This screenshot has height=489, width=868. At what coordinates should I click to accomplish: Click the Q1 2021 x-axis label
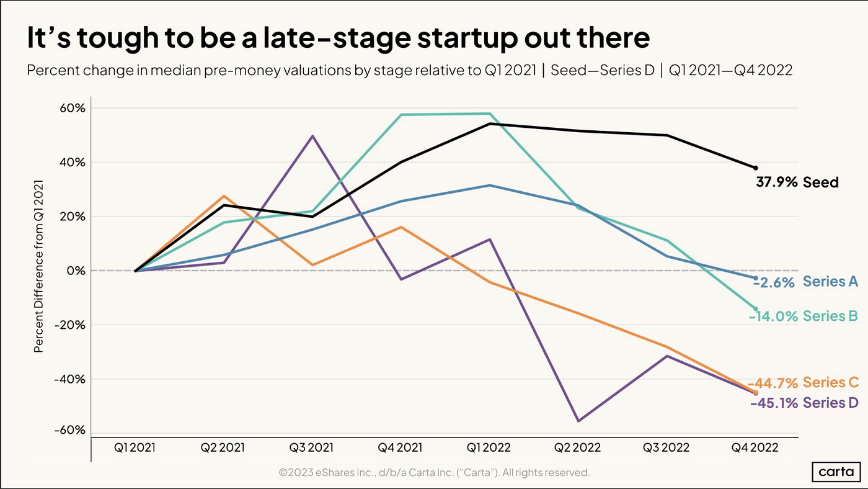(136, 447)
